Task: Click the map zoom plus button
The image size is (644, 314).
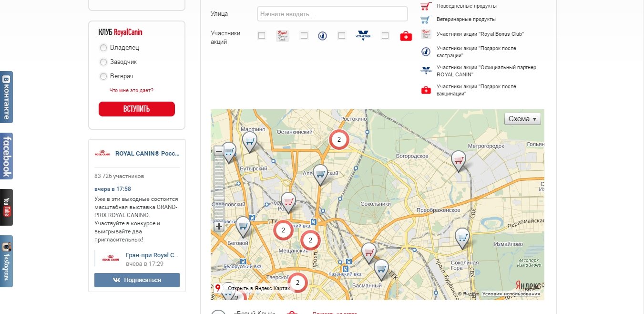Action: [219, 226]
